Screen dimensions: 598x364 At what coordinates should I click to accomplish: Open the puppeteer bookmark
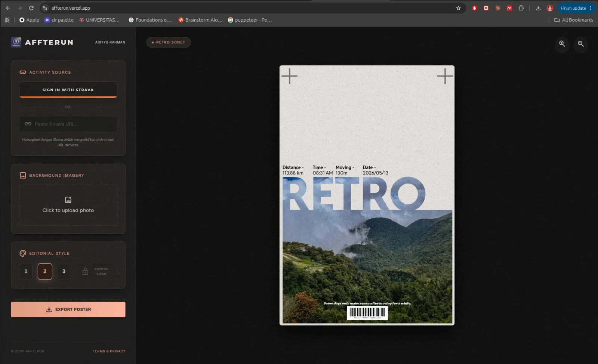point(250,20)
